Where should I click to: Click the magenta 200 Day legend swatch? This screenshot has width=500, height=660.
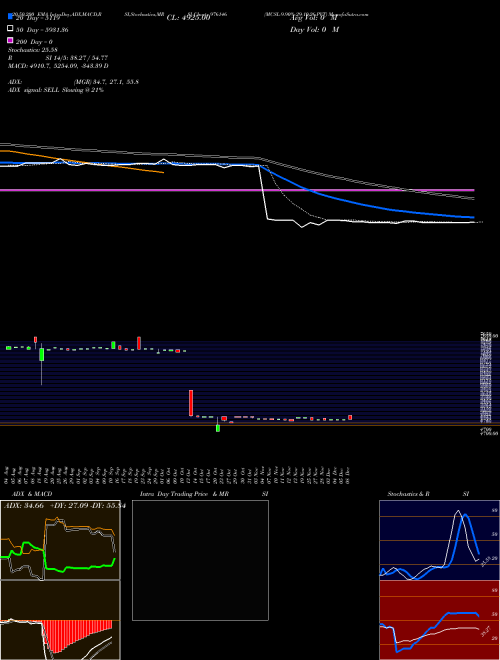(x=10, y=40)
